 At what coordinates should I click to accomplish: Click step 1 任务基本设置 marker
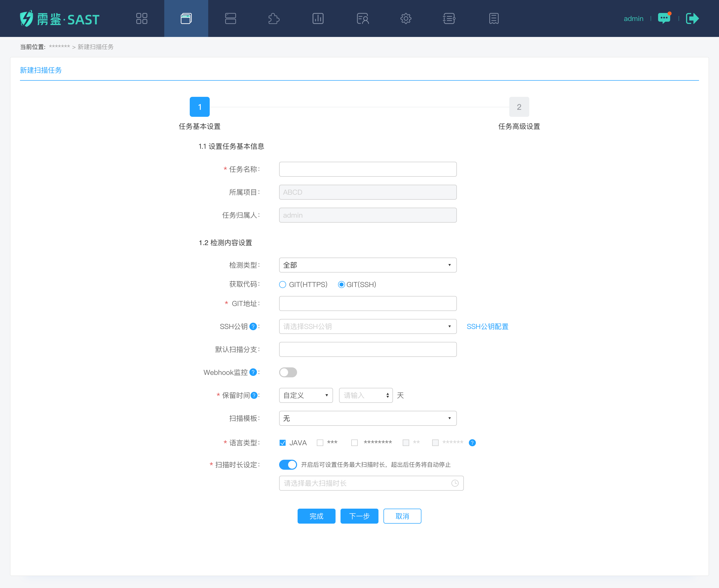pos(199,107)
